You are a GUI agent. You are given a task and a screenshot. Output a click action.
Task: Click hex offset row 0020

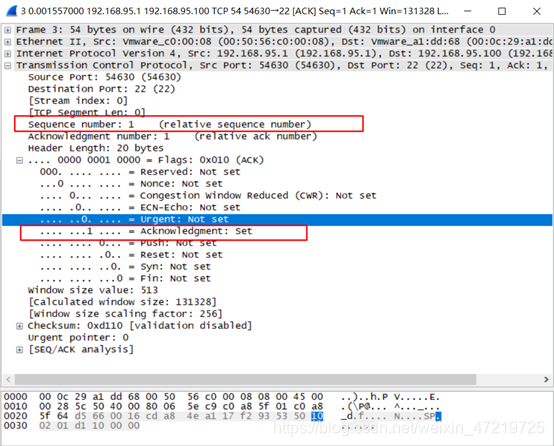point(16,416)
